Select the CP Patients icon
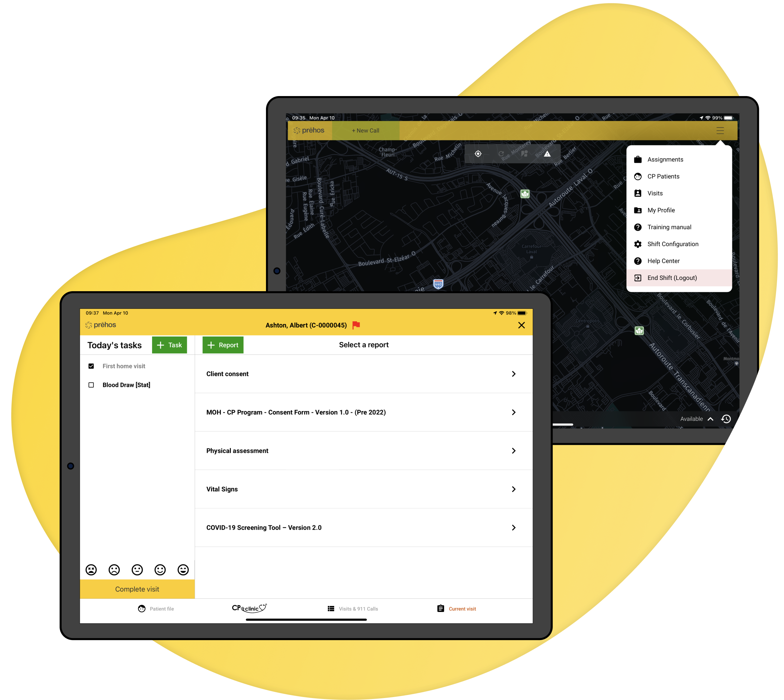The image size is (784, 700). click(x=638, y=176)
